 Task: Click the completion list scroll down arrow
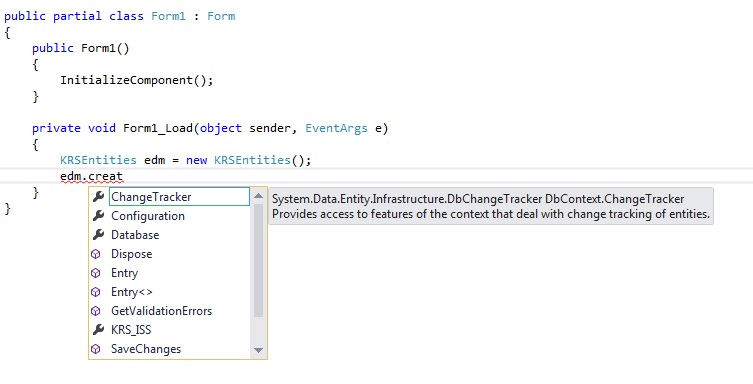[x=258, y=350]
